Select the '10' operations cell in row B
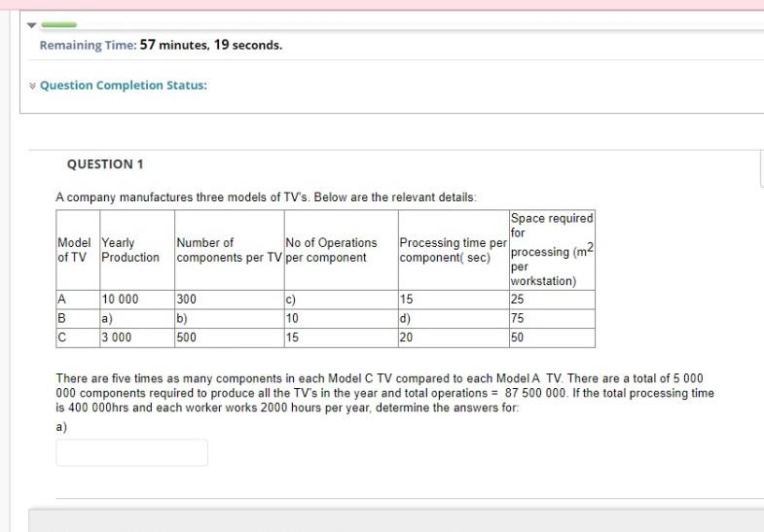Viewport: 764px width, 532px height. point(341,319)
